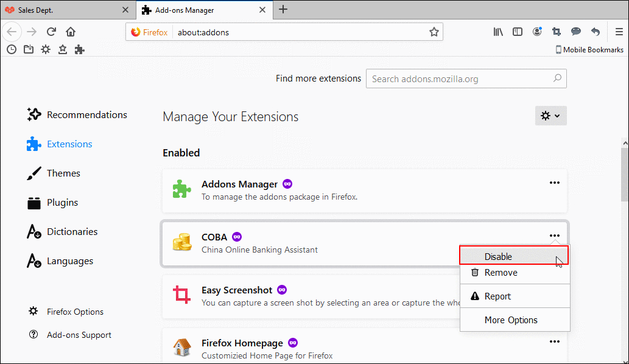
Task: Click the private badge beside COBA
Action: 237,237
